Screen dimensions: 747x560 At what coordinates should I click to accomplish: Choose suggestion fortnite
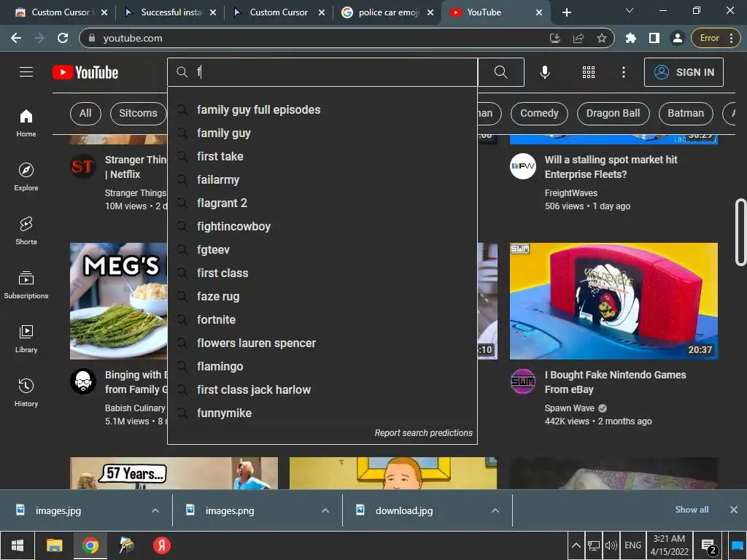click(322, 320)
